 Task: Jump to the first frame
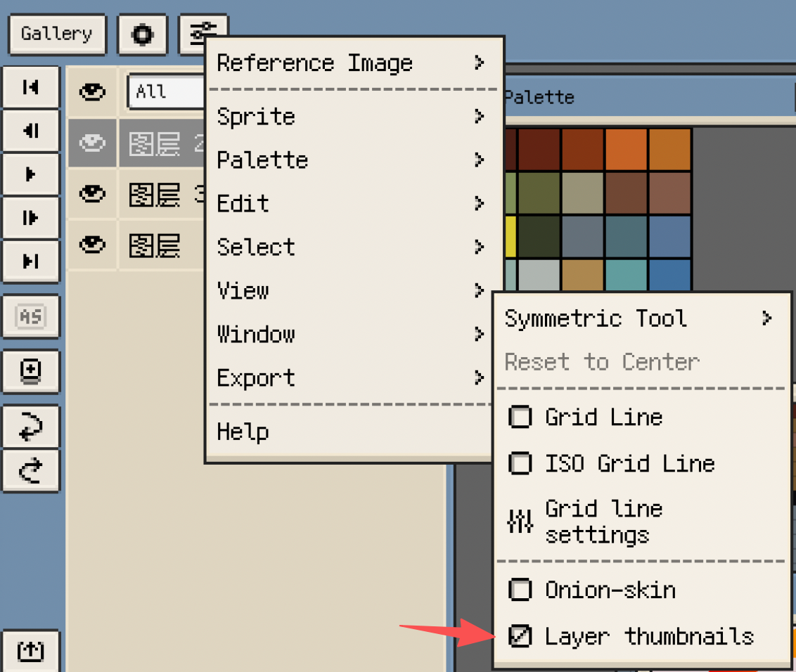(31, 87)
